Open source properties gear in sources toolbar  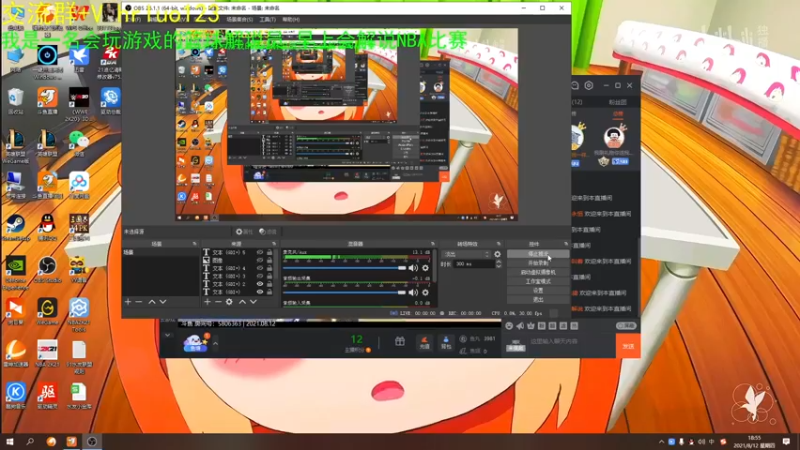tap(229, 302)
